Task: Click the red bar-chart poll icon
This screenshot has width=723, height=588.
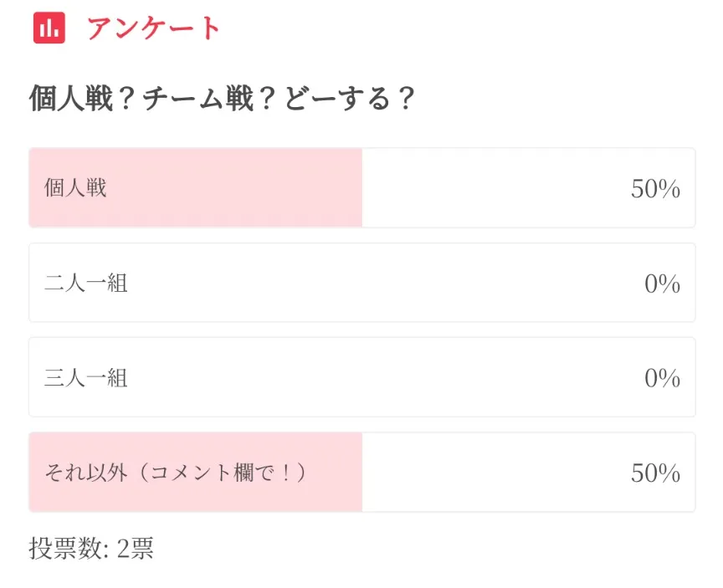Action: 49,28
